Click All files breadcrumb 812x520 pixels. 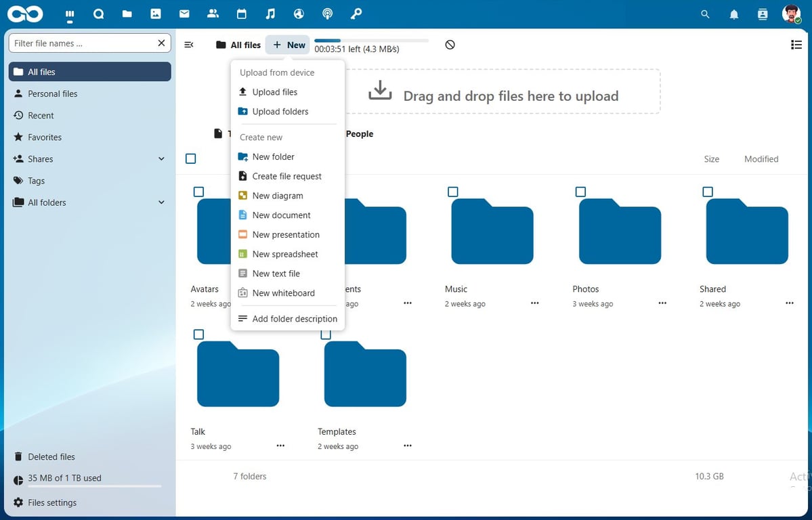[x=238, y=45]
